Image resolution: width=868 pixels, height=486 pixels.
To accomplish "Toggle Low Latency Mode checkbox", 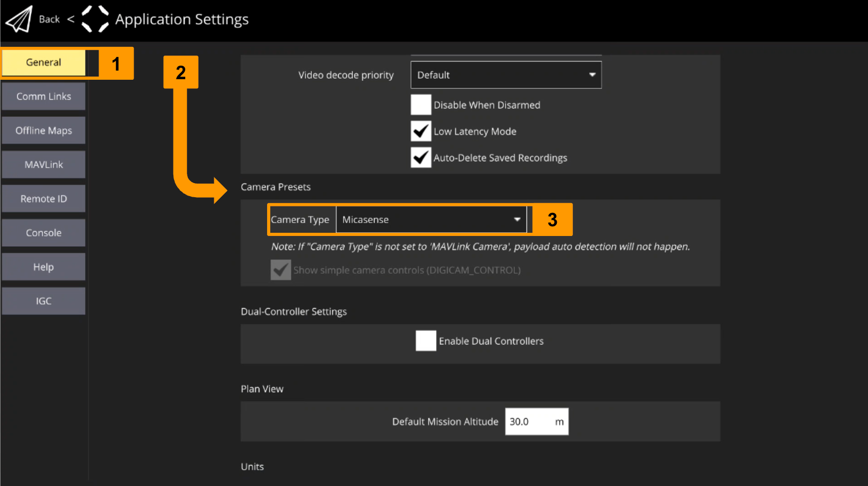I will coord(421,131).
